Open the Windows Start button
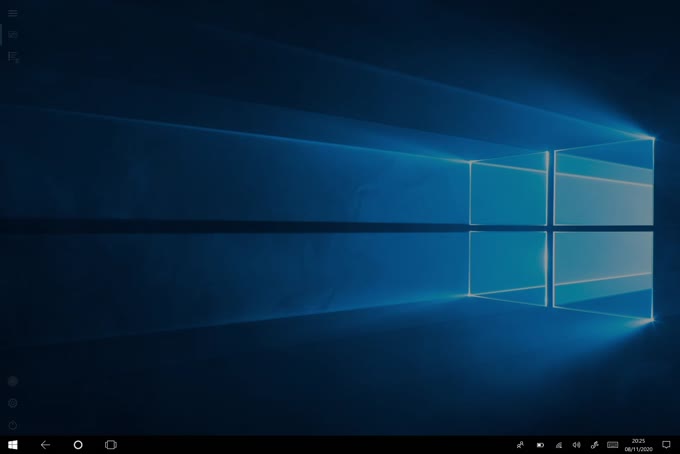Viewport: 680px width, 454px height. [13, 444]
